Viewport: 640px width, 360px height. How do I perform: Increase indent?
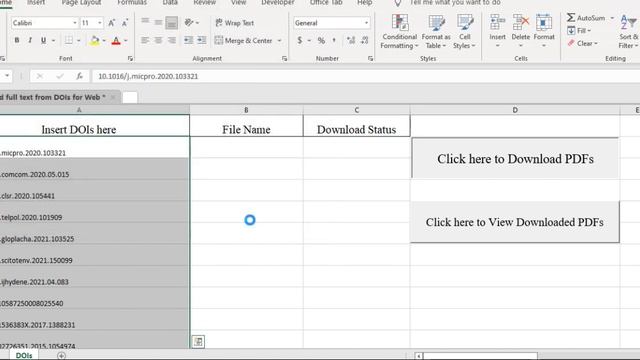click(x=202, y=40)
